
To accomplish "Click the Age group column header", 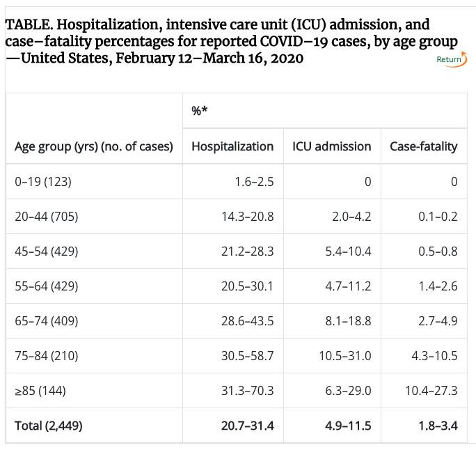I will point(94,146).
